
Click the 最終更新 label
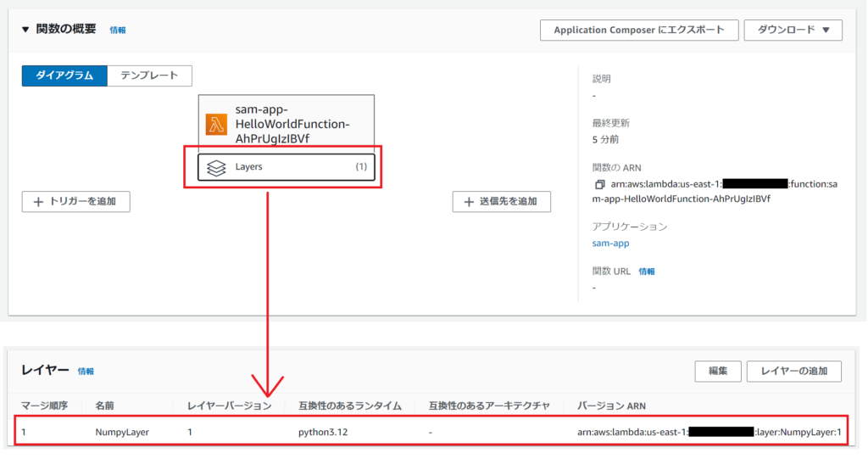click(610, 123)
